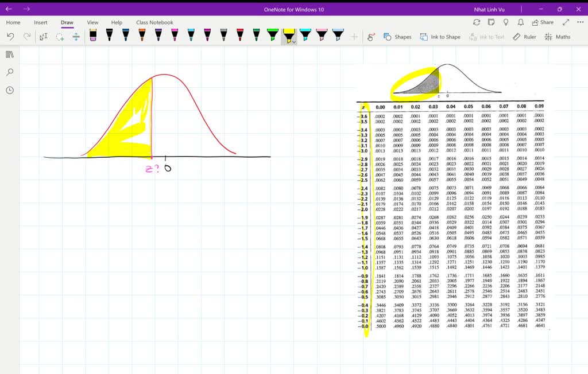
Task: Open the Class Notebook tab
Action: click(x=154, y=22)
